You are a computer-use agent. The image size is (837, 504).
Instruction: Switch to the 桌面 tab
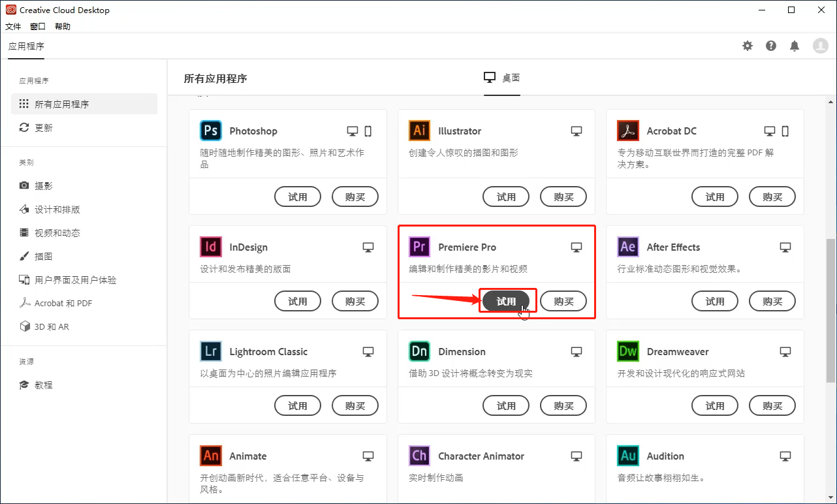click(501, 78)
